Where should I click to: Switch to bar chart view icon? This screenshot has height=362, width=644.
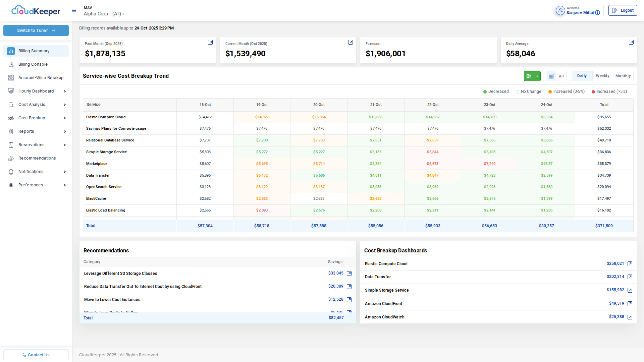pos(561,76)
